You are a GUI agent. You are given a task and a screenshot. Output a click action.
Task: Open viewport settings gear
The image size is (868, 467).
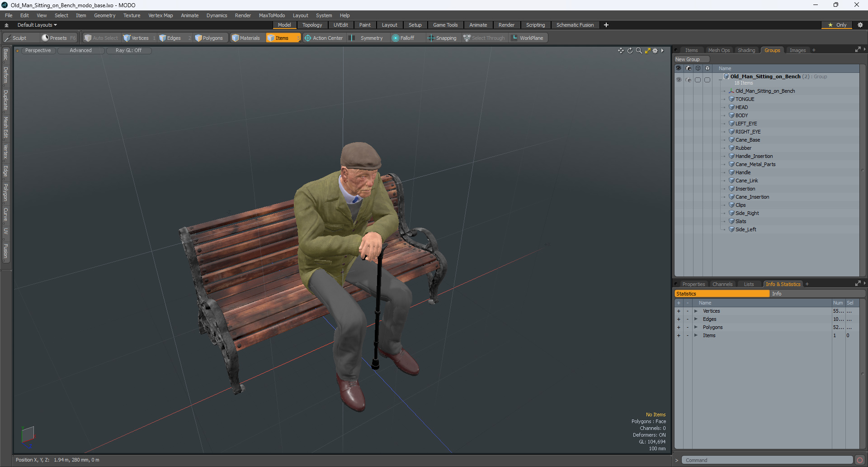pos(655,51)
